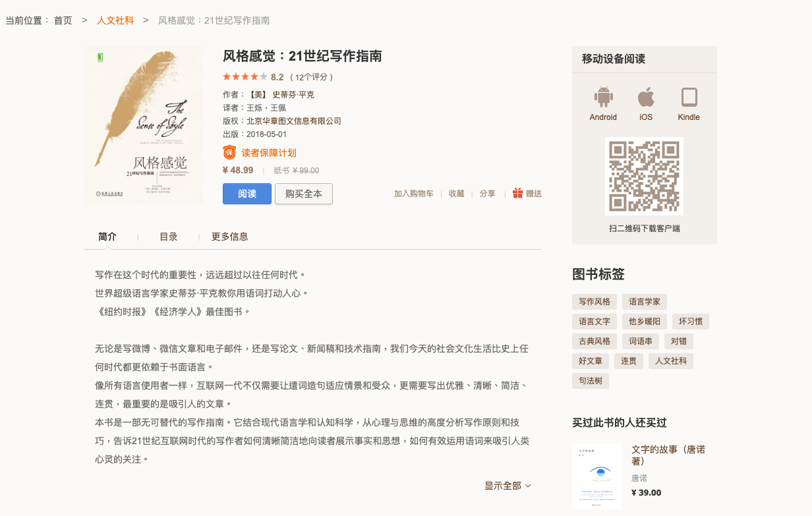The image size is (812, 516).
Task: Click the 收藏 link
Action: (457, 194)
